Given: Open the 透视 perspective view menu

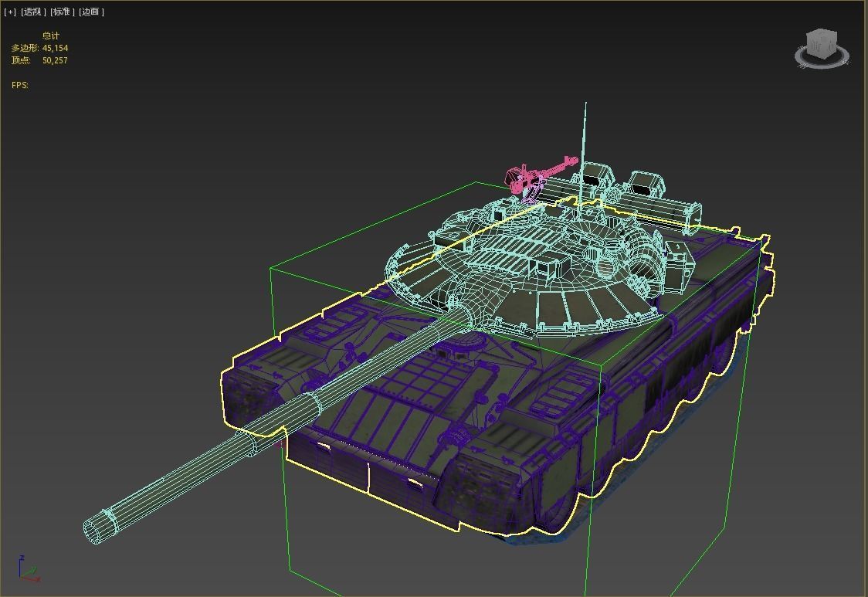Looking at the screenshot, I should pos(33,12).
